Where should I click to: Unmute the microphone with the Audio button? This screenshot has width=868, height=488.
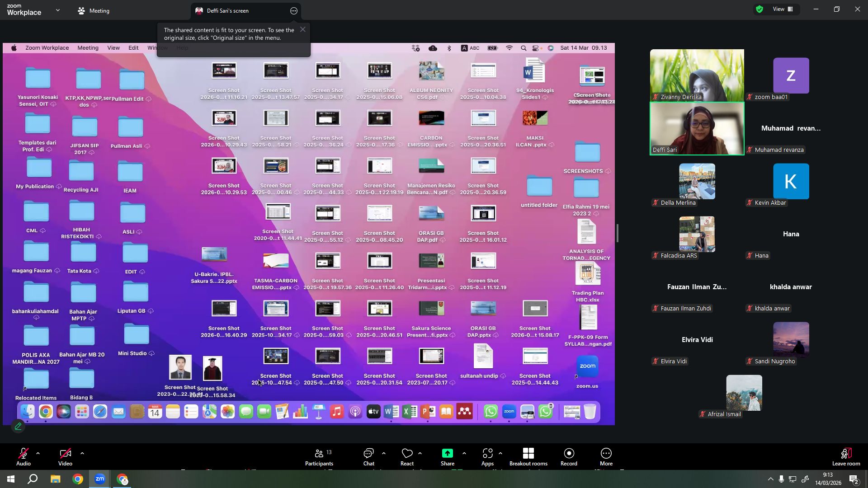point(24,456)
